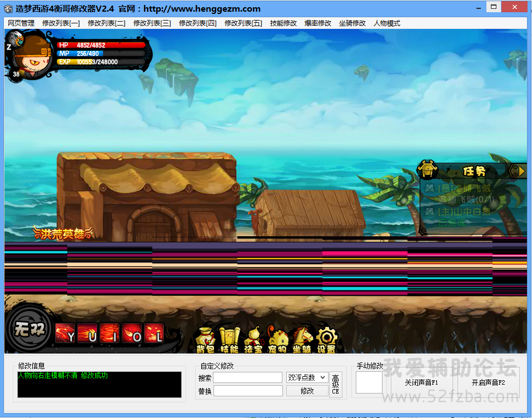Trigger the L skill slot
The width and height of the screenshot is (532, 418).
tap(154, 334)
